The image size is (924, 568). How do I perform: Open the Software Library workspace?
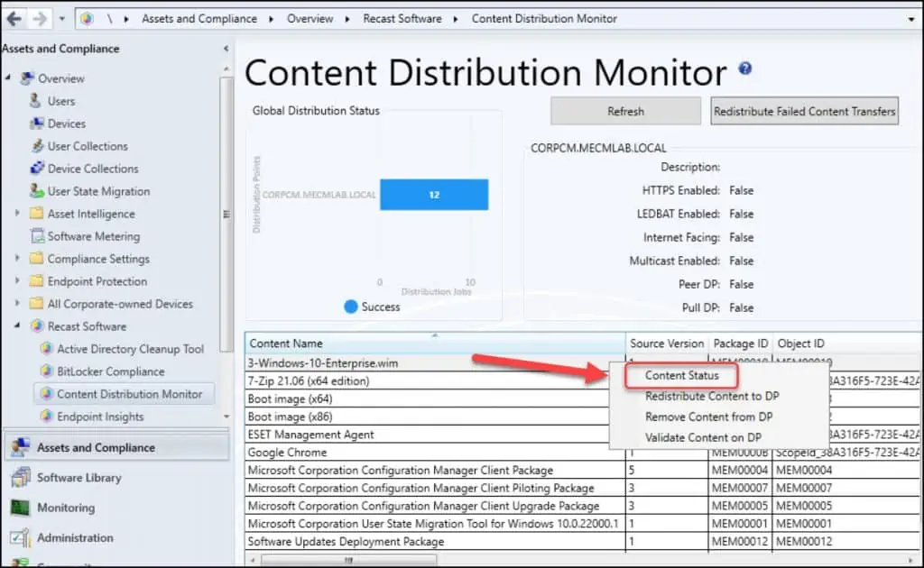pos(79,477)
